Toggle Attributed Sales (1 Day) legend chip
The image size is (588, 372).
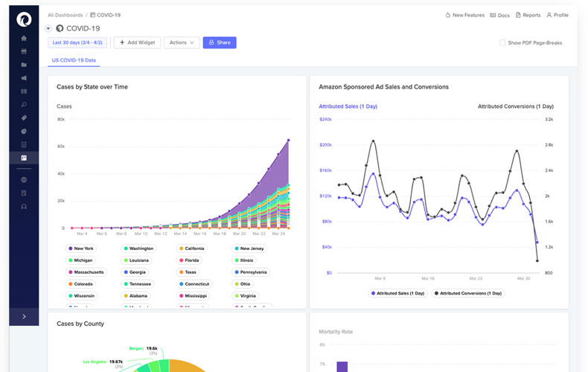[398, 293]
